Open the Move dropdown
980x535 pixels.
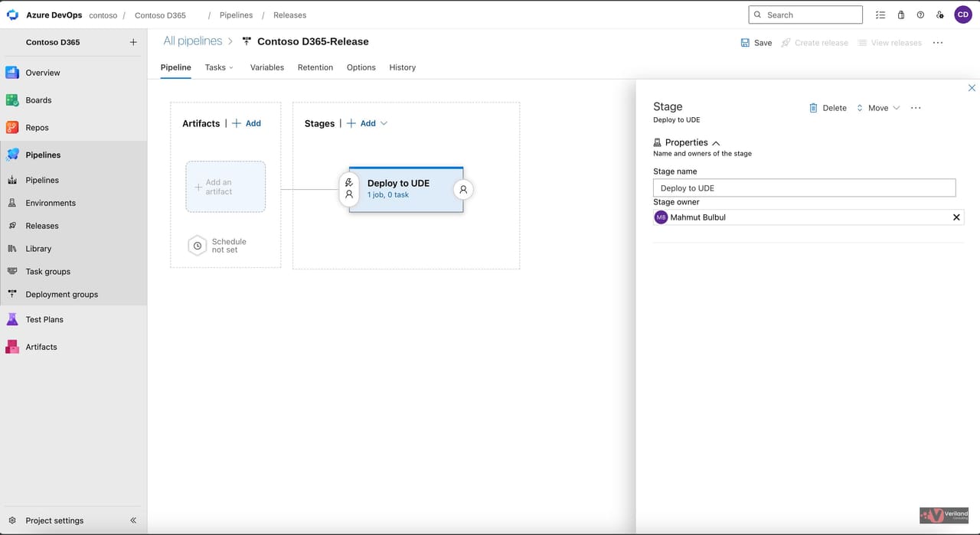878,108
